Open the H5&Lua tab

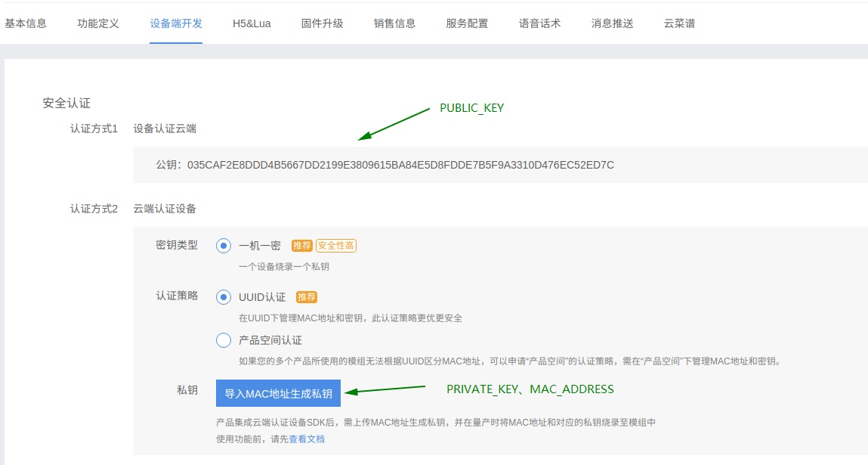pyautogui.click(x=252, y=23)
